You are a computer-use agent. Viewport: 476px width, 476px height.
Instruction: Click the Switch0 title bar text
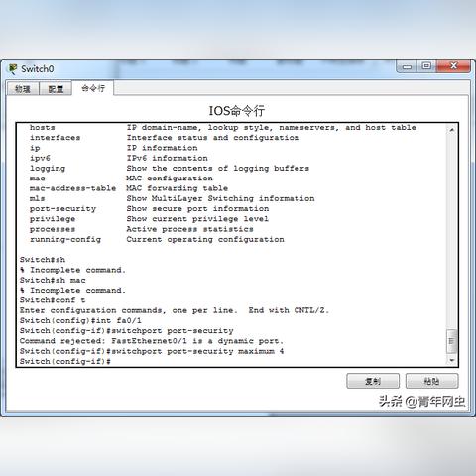(x=38, y=69)
